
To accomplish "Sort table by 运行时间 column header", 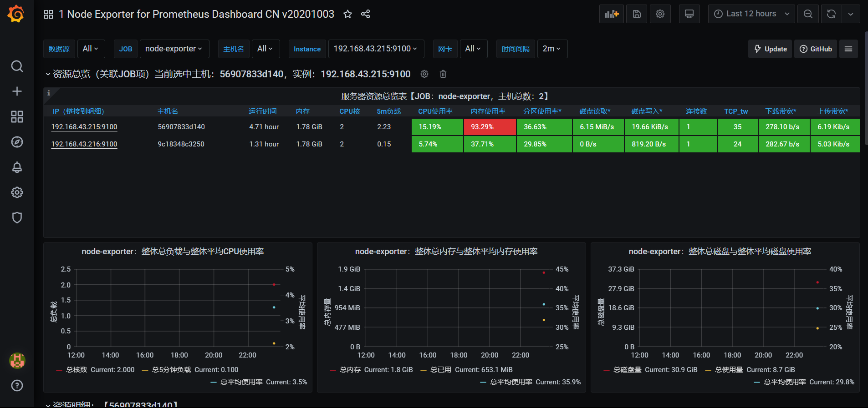I will point(263,111).
